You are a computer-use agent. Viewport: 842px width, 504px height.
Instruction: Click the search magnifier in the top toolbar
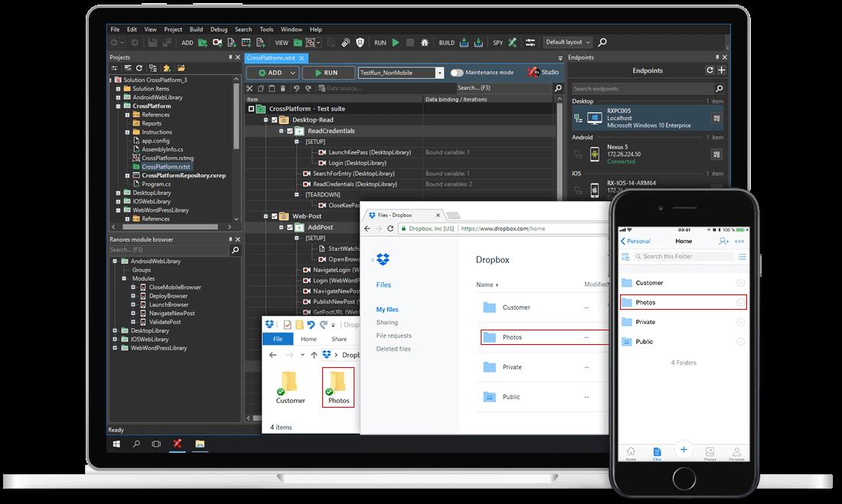(602, 42)
